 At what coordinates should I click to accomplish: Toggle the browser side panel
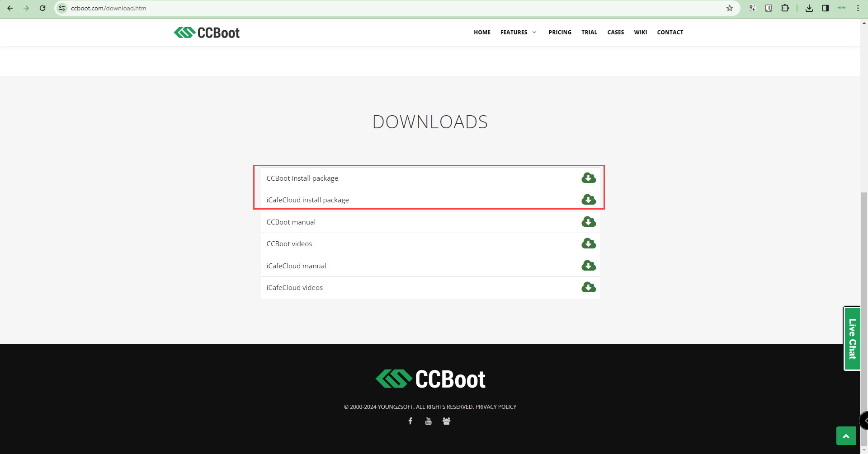[826, 8]
